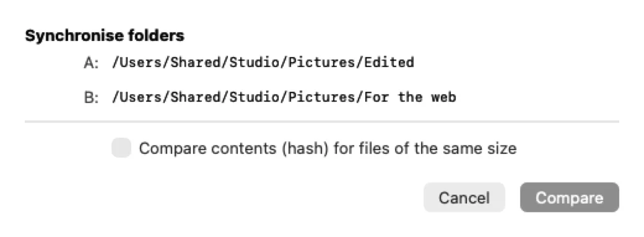
Task: Click 'Shared' segment in folder B path
Action: click(196, 97)
